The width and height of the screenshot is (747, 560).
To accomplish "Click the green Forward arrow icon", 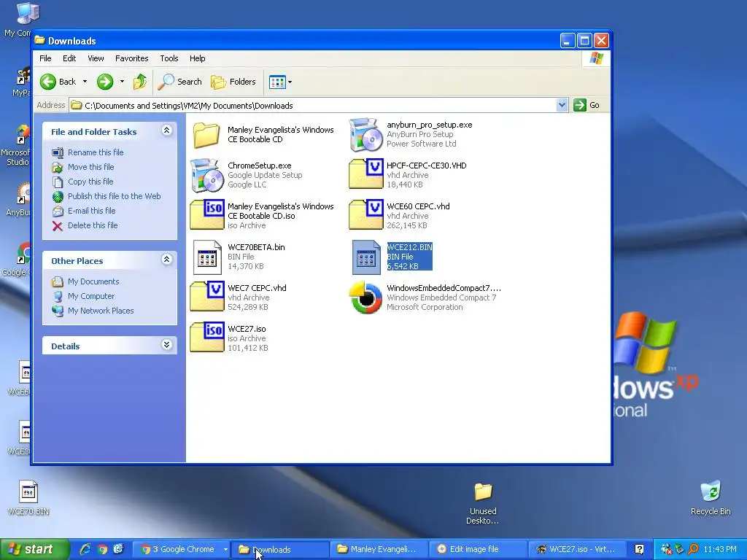I will [x=105, y=82].
